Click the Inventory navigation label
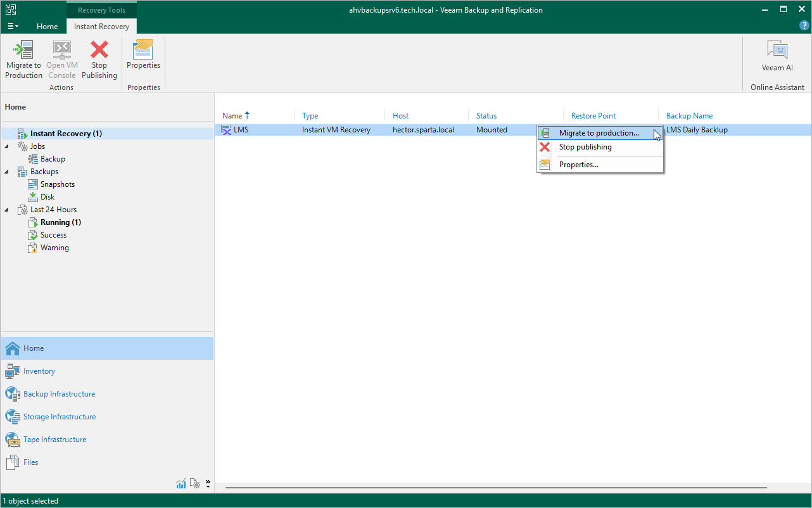 point(39,371)
